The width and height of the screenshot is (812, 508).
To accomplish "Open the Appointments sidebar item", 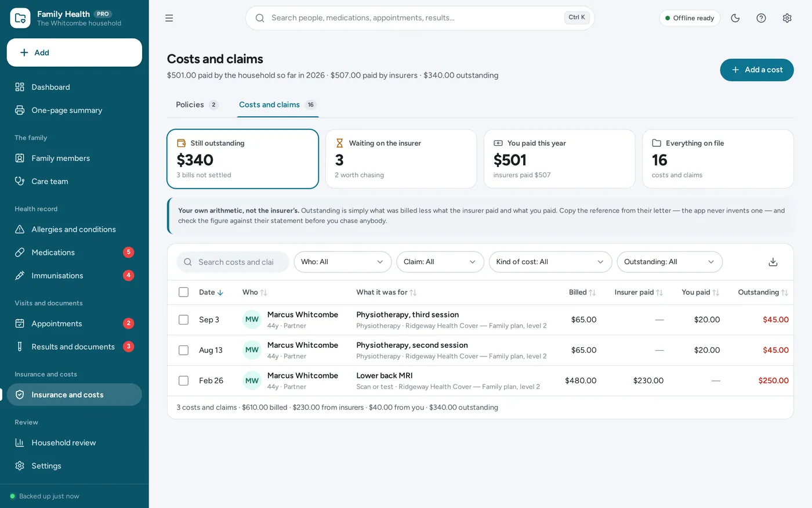I will (74, 324).
